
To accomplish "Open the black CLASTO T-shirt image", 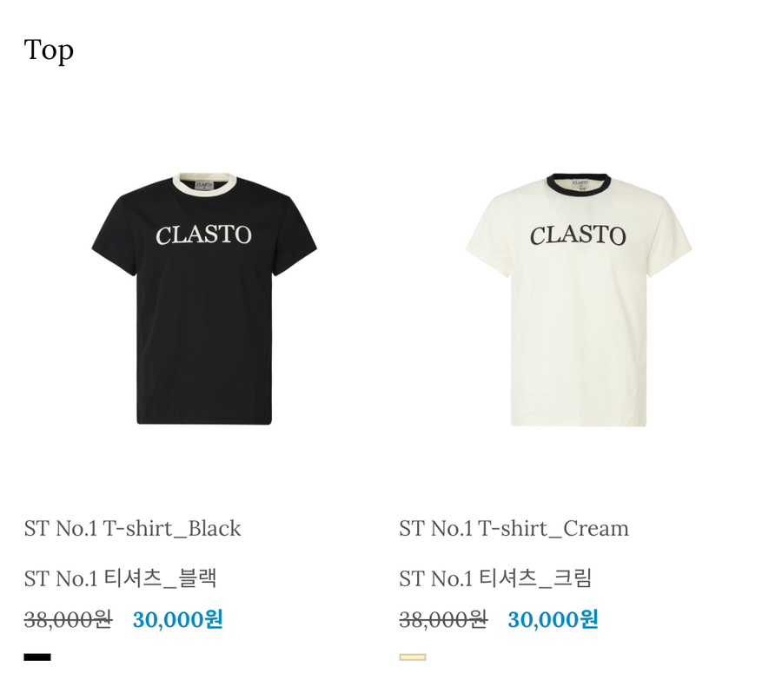I will point(204,299).
